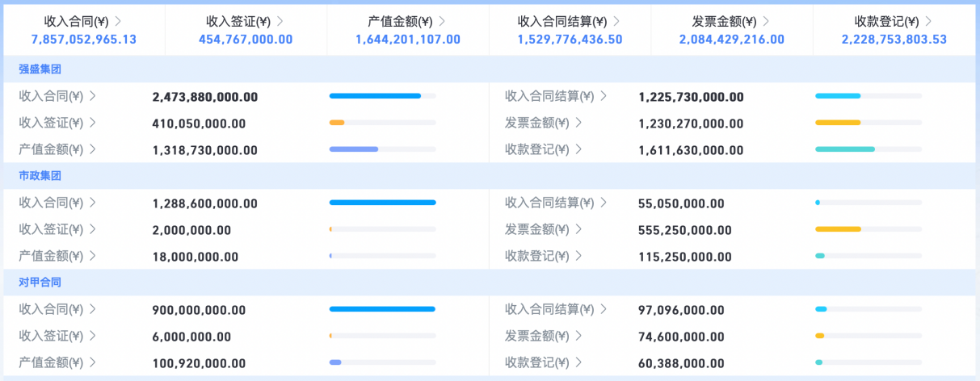Click arrow beside top 收款登记(¥) header
Image resolution: width=980 pixels, height=381 pixels.
pos(929,21)
